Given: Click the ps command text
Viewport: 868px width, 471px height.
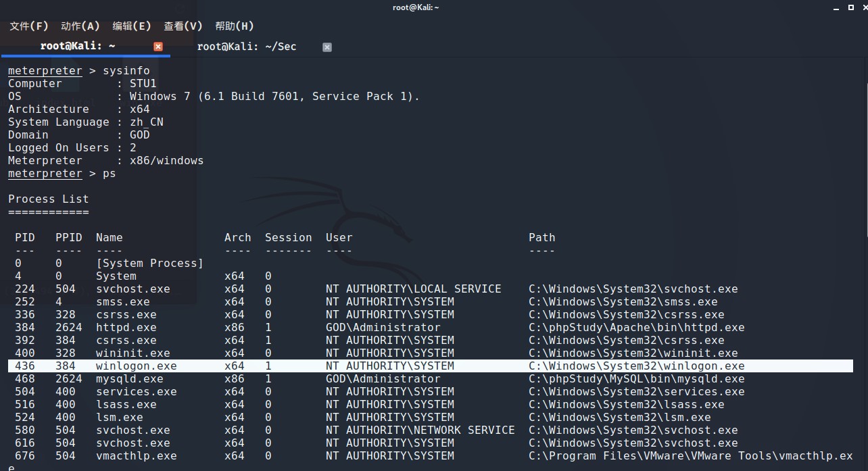Looking at the screenshot, I should point(110,174).
